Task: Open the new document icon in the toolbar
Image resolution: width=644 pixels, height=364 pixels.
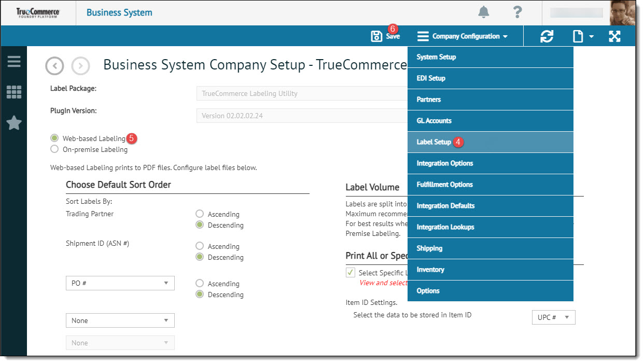Action: click(578, 36)
